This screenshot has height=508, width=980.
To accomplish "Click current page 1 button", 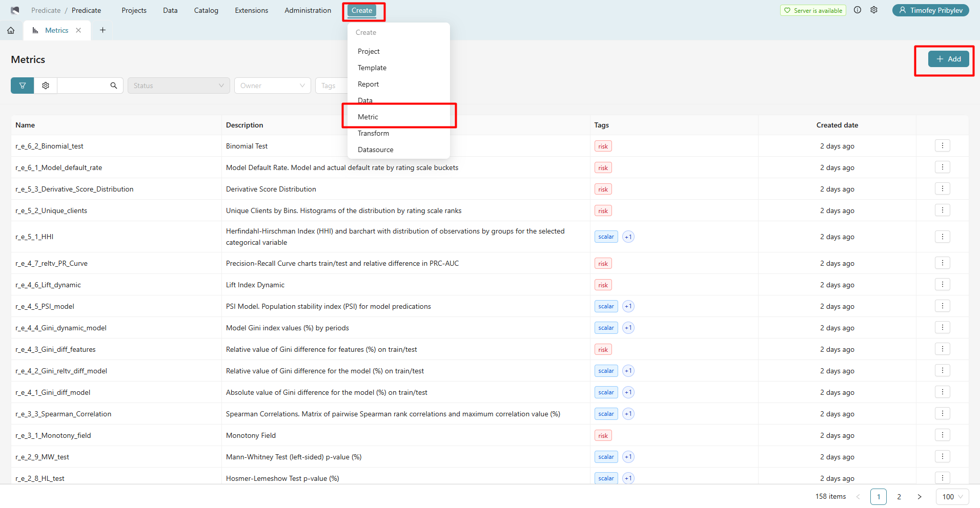I will [x=879, y=497].
